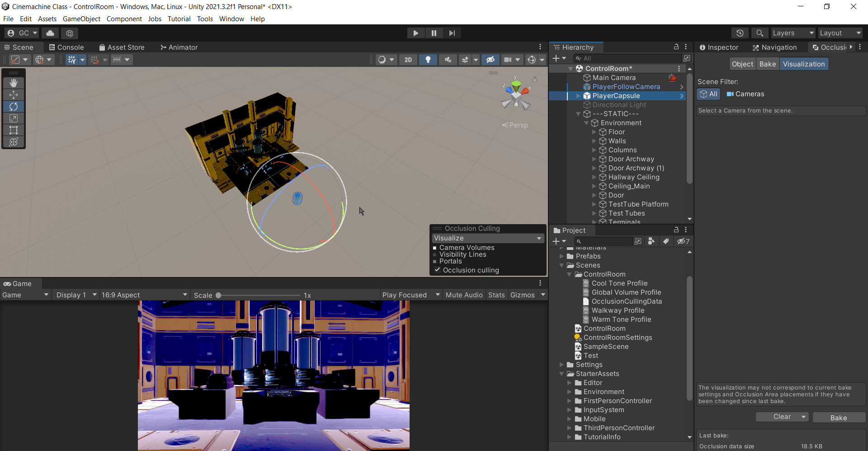Click the orientation gizmo in Scene view
The height and width of the screenshot is (451, 868).
click(516, 94)
